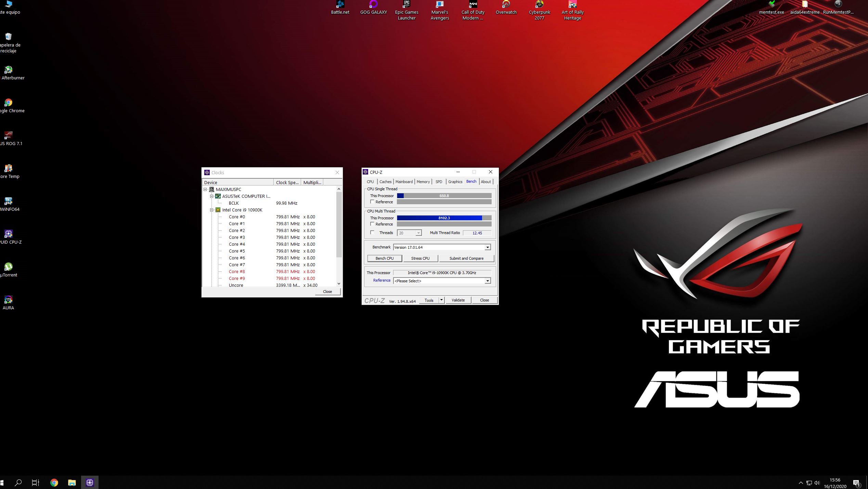The height and width of the screenshot is (489, 868).
Task: Close the Clocks window via Close button
Action: pos(327,292)
